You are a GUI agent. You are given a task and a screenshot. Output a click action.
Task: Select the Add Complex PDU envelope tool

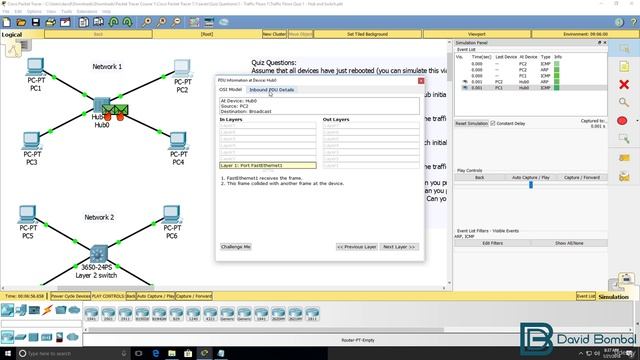coord(624,176)
